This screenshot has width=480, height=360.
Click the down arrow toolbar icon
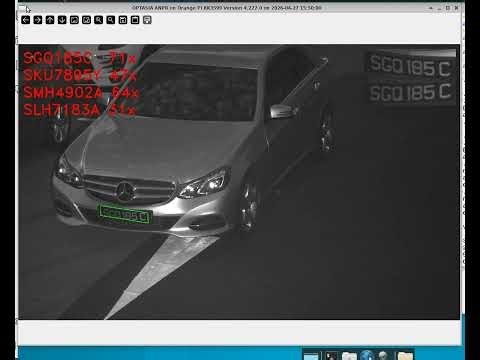click(62, 20)
